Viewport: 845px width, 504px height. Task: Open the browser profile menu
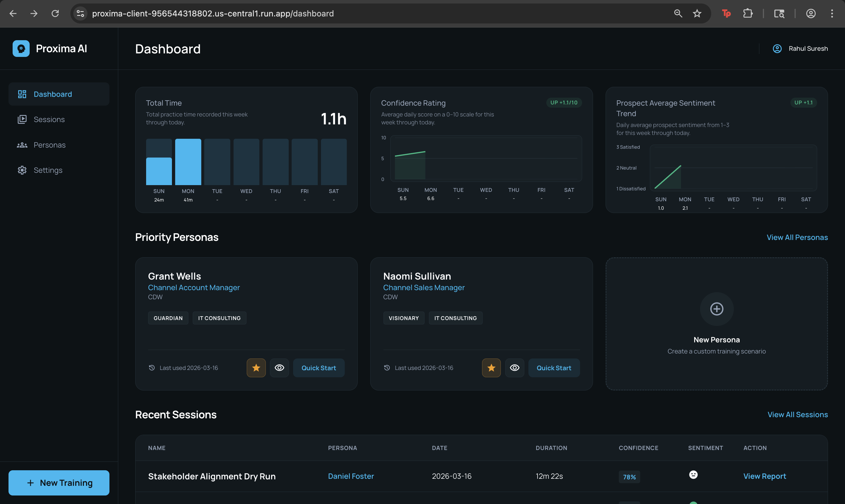pyautogui.click(x=811, y=13)
